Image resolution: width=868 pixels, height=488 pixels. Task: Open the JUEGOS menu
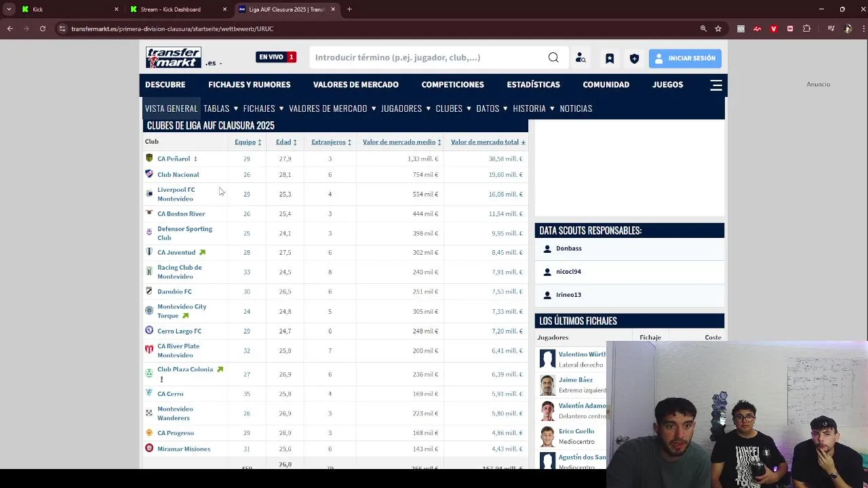(667, 85)
